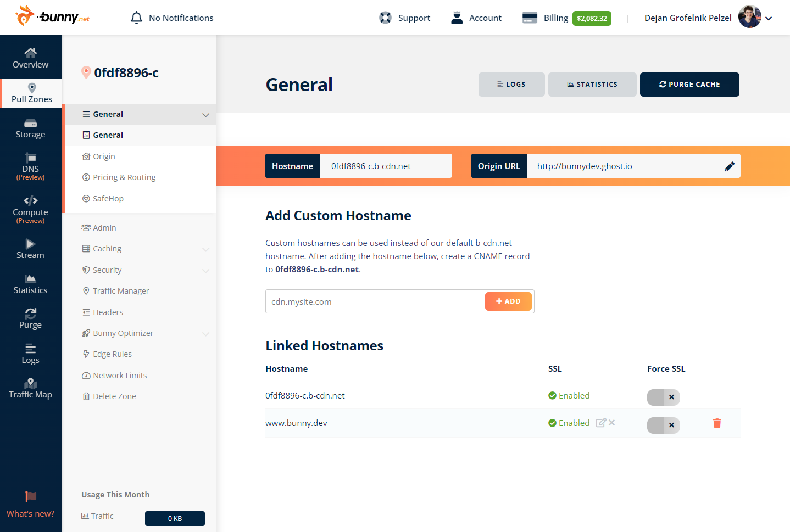Delete the www.bunny.dev hostname trash icon
This screenshot has width=790, height=532.
pos(717,423)
